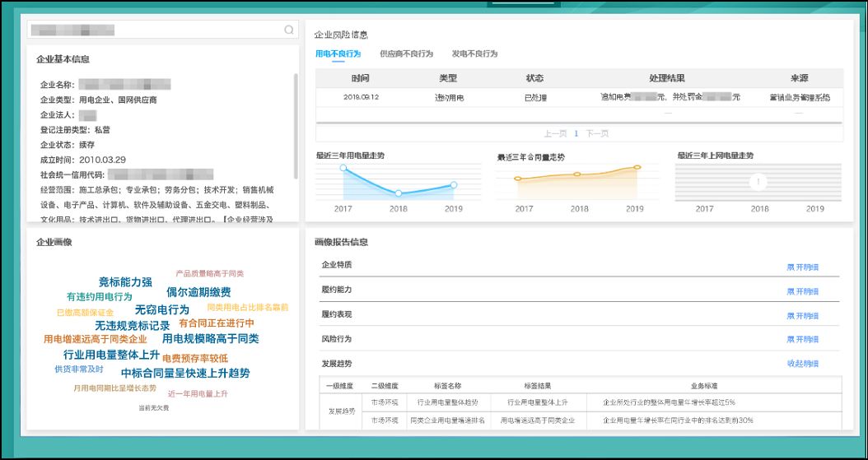The height and width of the screenshot is (460, 868).
Task: Click the 当前无欠费 tag
Action: click(154, 408)
